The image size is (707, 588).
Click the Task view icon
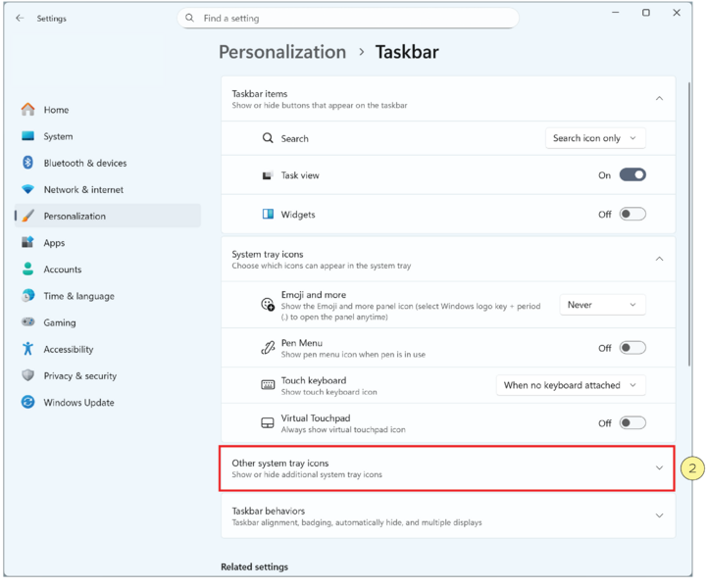(x=268, y=175)
